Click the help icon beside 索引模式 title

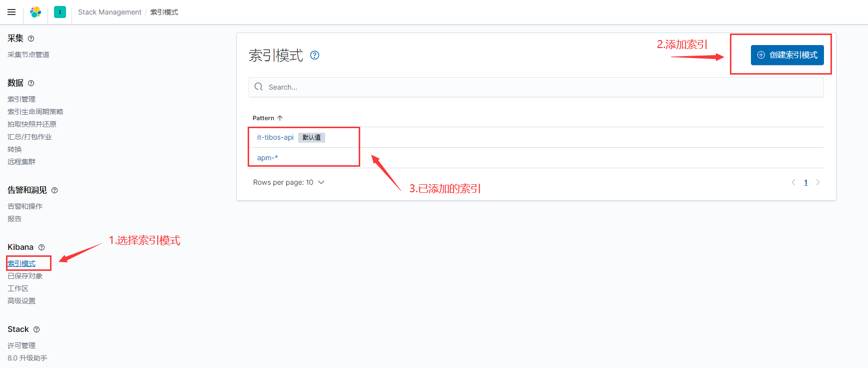click(315, 55)
